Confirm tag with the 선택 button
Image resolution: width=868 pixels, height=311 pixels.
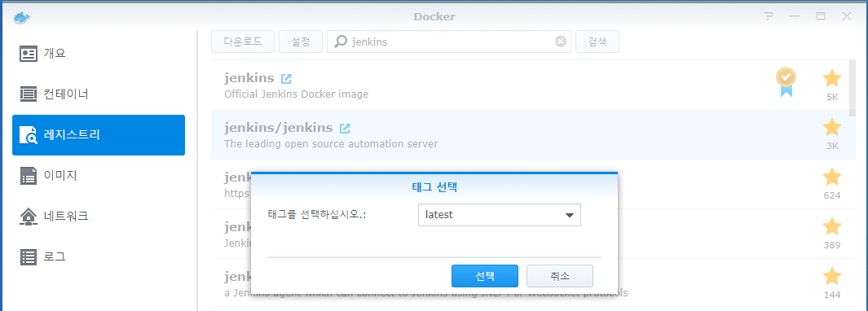click(x=485, y=276)
